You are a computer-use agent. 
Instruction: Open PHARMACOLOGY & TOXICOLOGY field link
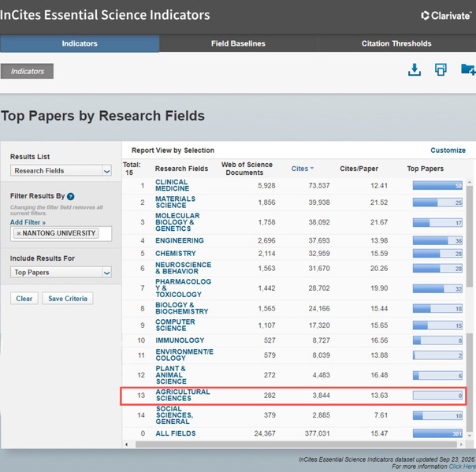(x=183, y=288)
